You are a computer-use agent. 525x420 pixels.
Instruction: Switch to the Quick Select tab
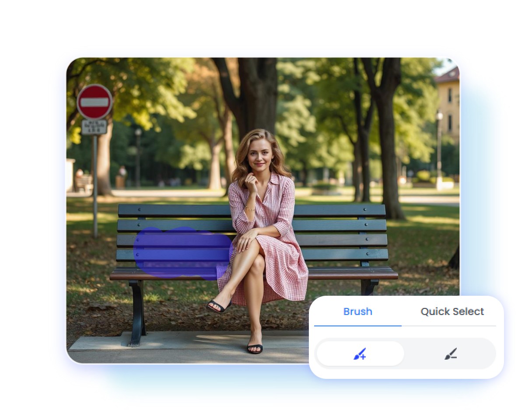(451, 311)
